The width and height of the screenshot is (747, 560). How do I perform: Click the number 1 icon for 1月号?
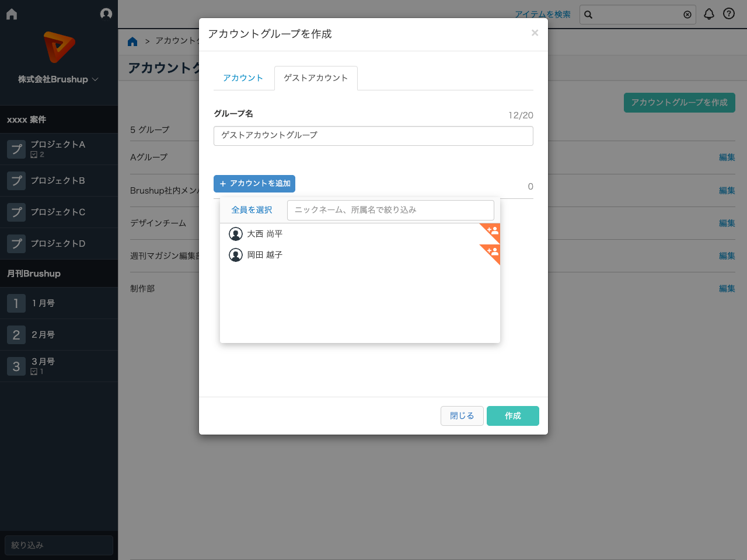[16, 303]
